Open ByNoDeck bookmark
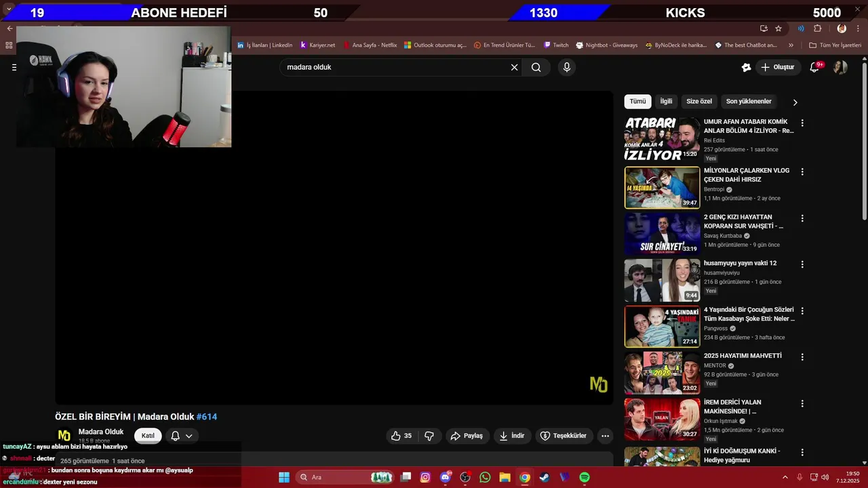Viewport: 868px width, 488px height. point(675,45)
